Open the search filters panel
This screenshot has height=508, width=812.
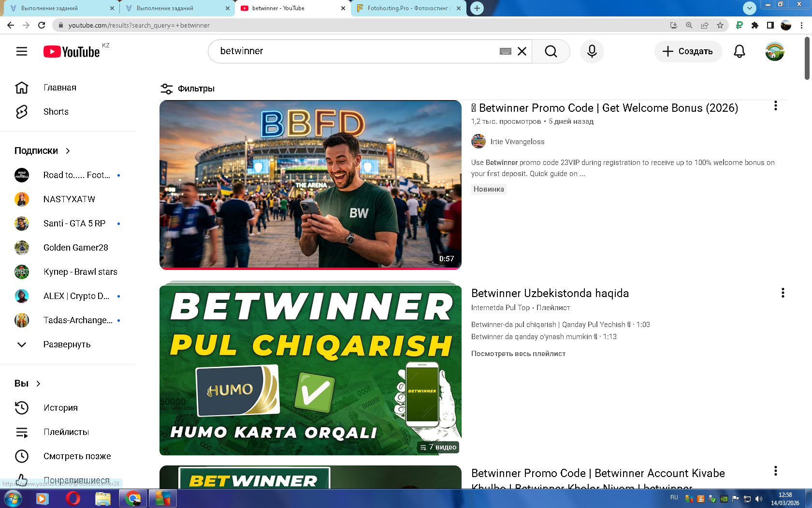click(x=188, y=89)
